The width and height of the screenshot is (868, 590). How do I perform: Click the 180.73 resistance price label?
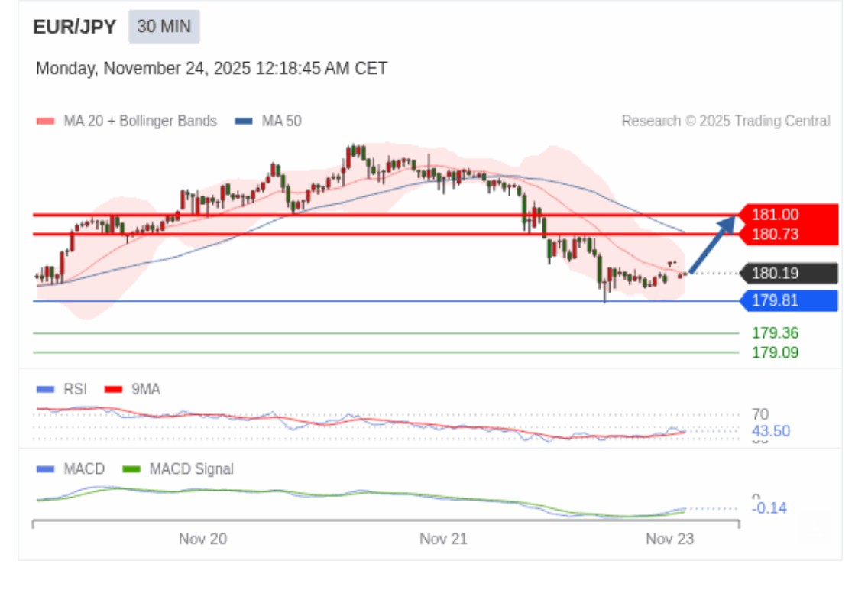tap(775, 235)
